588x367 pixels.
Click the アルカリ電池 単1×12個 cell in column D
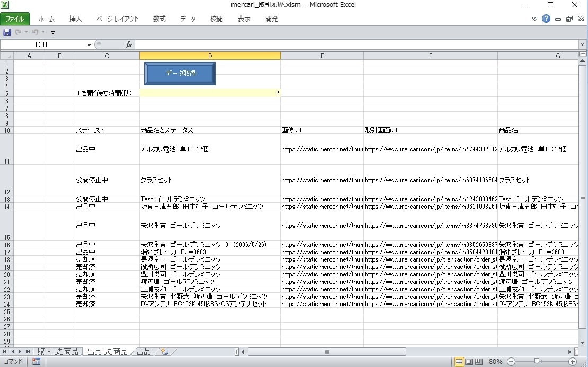click(x=210, y=149)
